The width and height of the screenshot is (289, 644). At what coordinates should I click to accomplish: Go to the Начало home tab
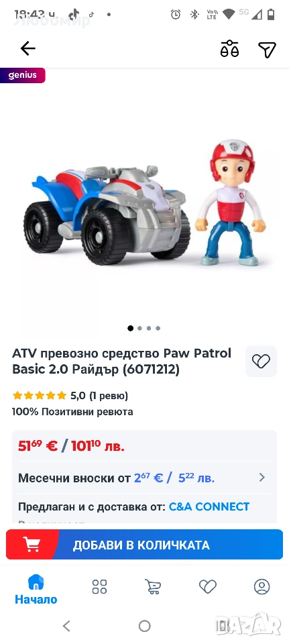36,590
